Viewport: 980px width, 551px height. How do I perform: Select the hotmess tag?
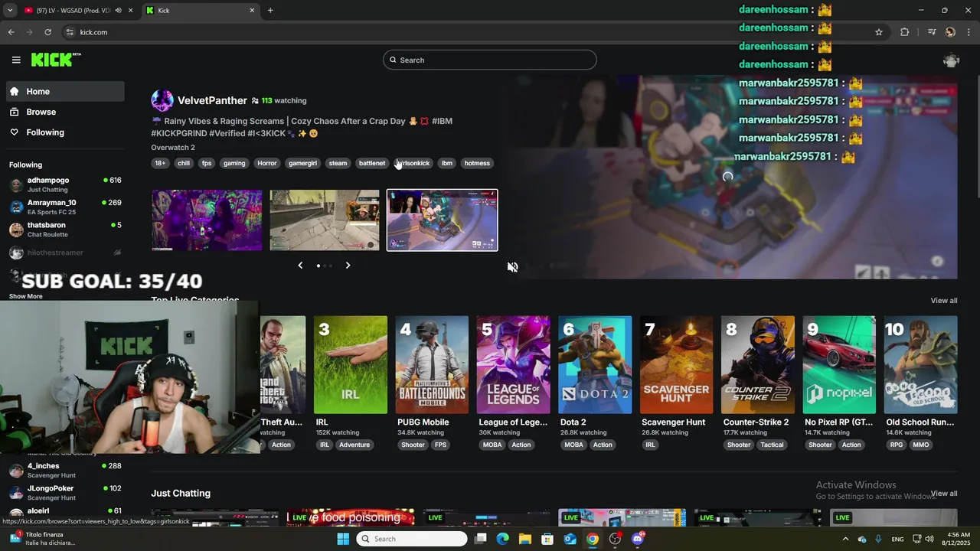477,163
